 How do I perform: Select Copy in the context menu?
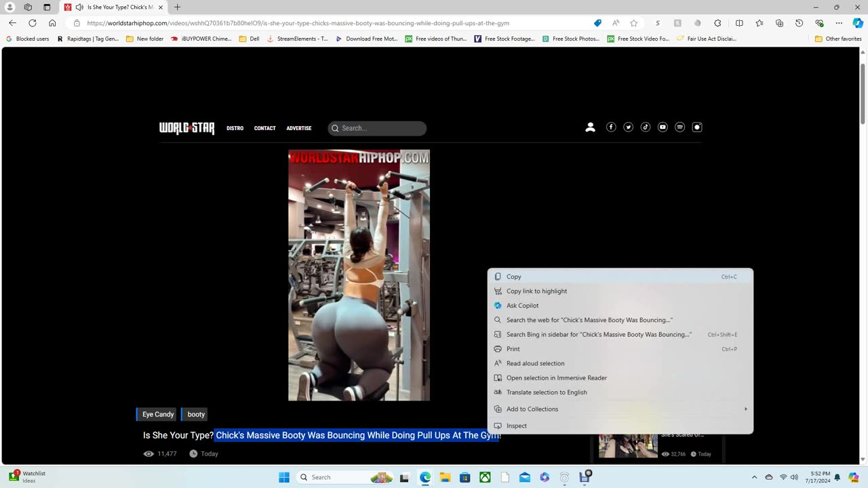[x=620, y=277]
